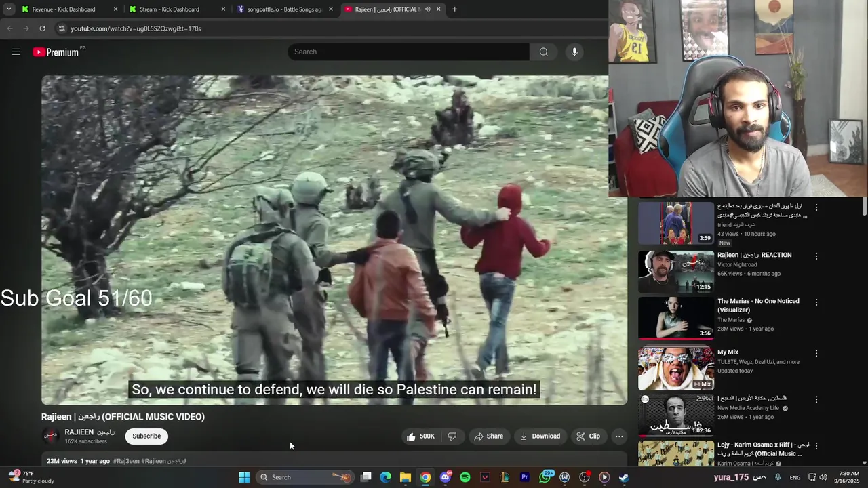Viewport: 868px width, 488px height.
Task: Open RAJIEEN channel avatar
Action: [x=50, y=436]
